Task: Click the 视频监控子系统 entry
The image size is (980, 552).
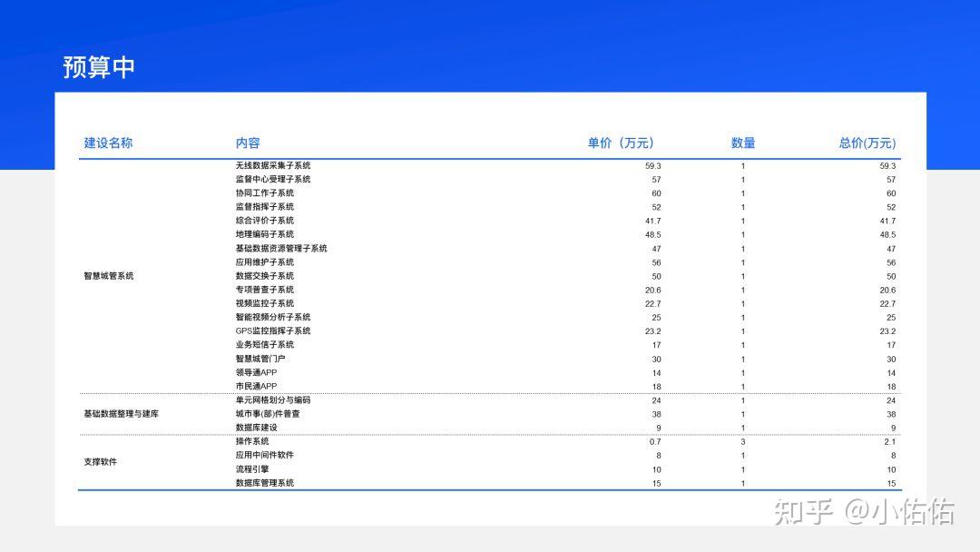Action: [x=264, y=304]
